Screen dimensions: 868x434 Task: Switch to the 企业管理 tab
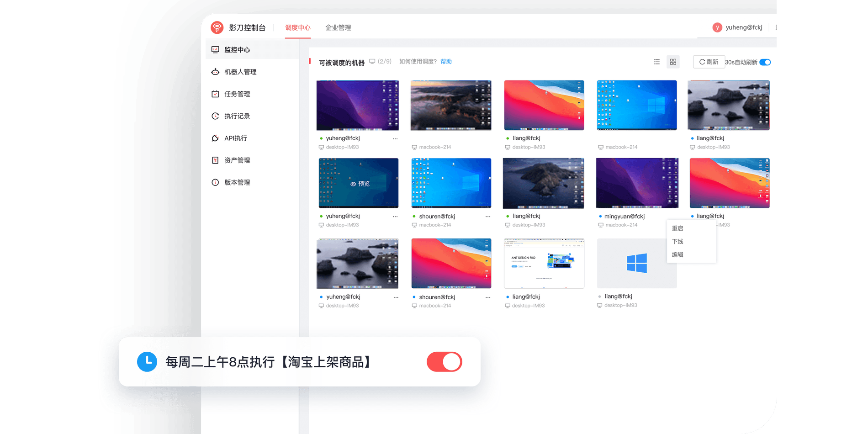(338, 27)
